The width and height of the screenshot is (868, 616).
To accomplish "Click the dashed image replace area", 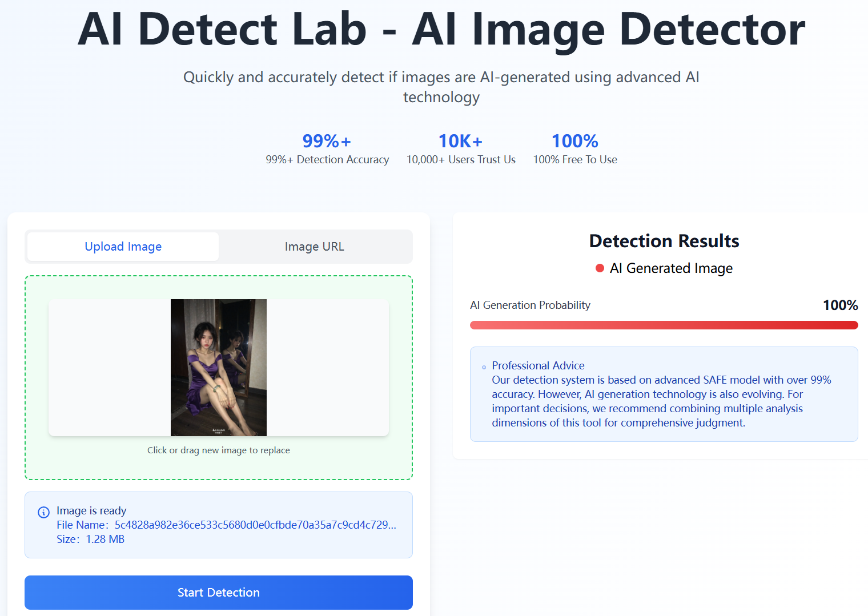I will point(218,377).
